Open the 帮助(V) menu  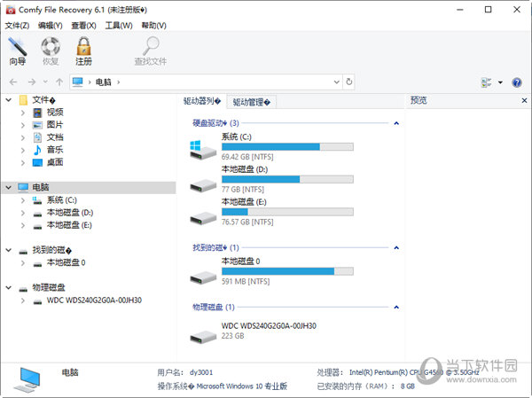click(153, 26)
